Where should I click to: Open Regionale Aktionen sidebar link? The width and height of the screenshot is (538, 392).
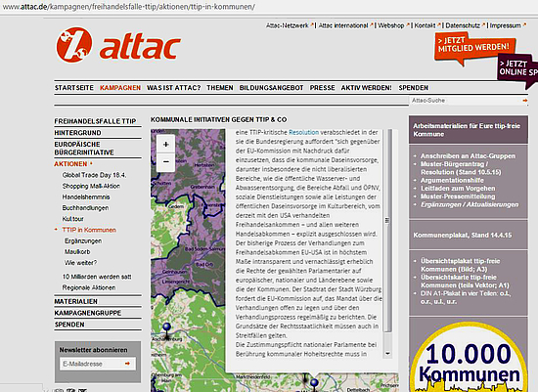tap(88, 287)
